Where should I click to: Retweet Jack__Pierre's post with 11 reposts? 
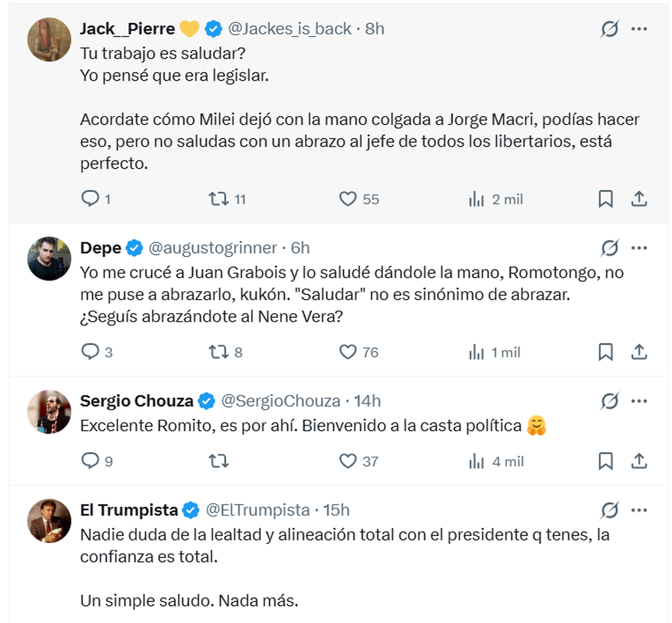click(218, 199)
